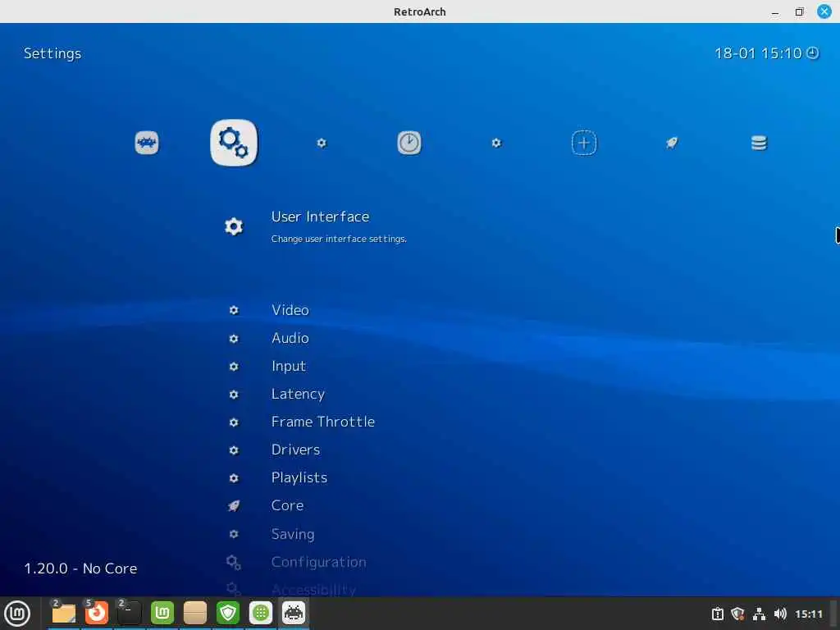840x630 pixels.
Task: Select the rocket tab icon in top row
Action: click(672, 143)
